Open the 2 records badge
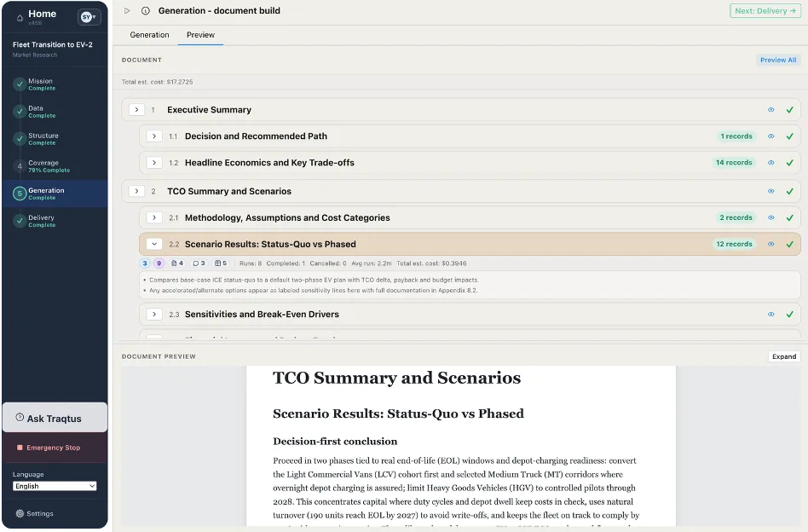The width and height of the screenshot is (808, 532). 736,217
